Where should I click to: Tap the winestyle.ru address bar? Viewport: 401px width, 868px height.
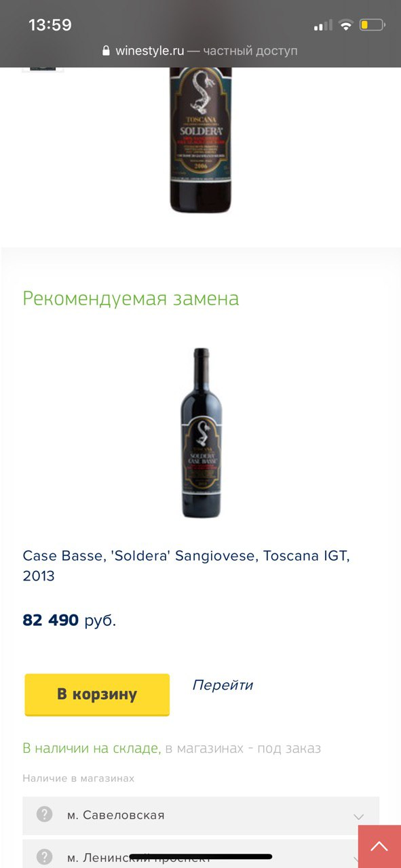[x=200, y=51]
